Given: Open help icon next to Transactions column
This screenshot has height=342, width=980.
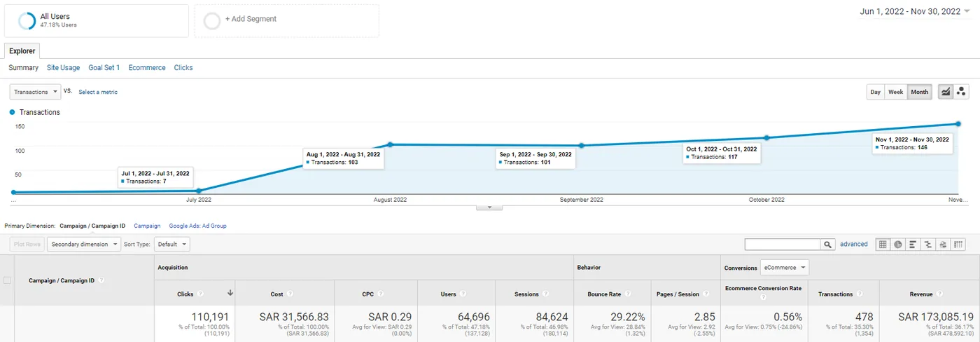Looking at the screenshot, I should [860, 294].
